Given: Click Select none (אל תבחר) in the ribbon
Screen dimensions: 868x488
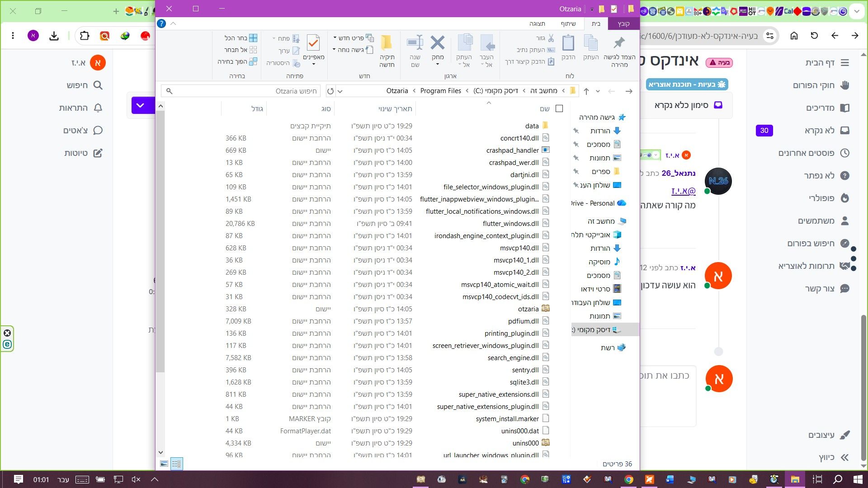Looking at the screenshot, I should point(241,50).
